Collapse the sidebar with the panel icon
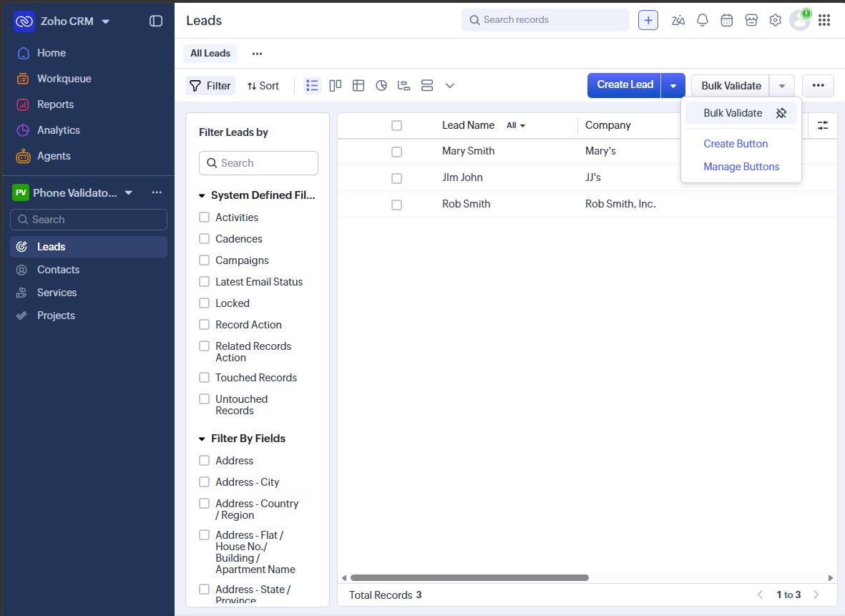 [x=156, y=21]
